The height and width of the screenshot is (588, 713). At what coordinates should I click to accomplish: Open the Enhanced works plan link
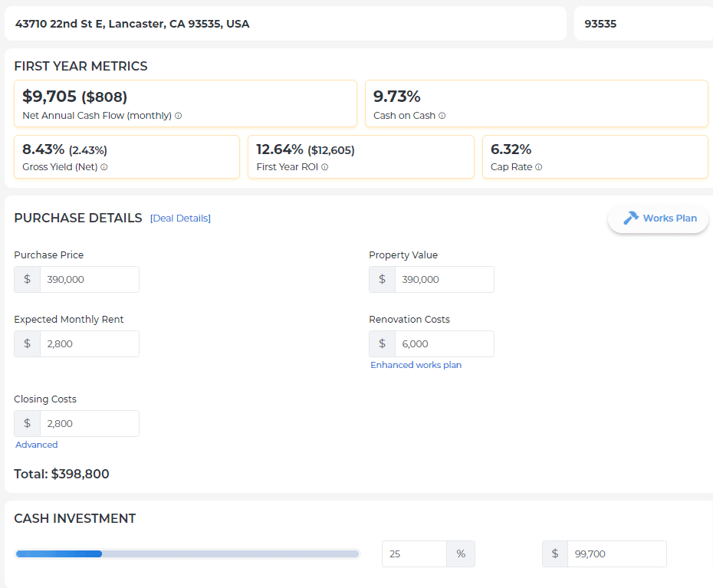point(416,365)
